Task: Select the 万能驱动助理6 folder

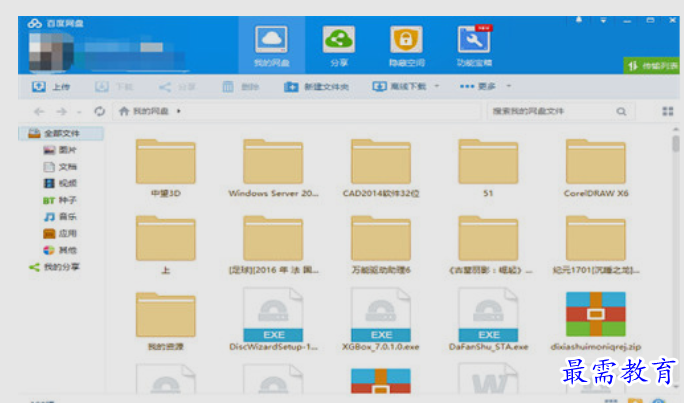Action: (x=381, y=245)
